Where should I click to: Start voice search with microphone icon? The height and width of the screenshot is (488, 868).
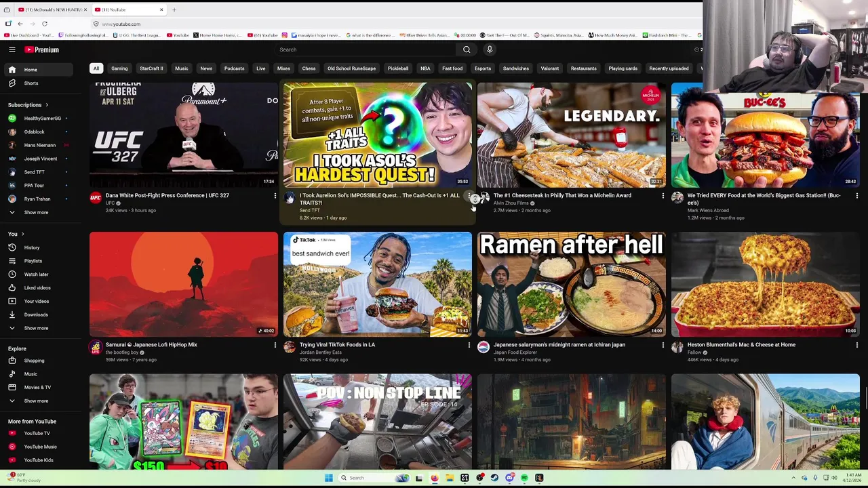[490, 49]
